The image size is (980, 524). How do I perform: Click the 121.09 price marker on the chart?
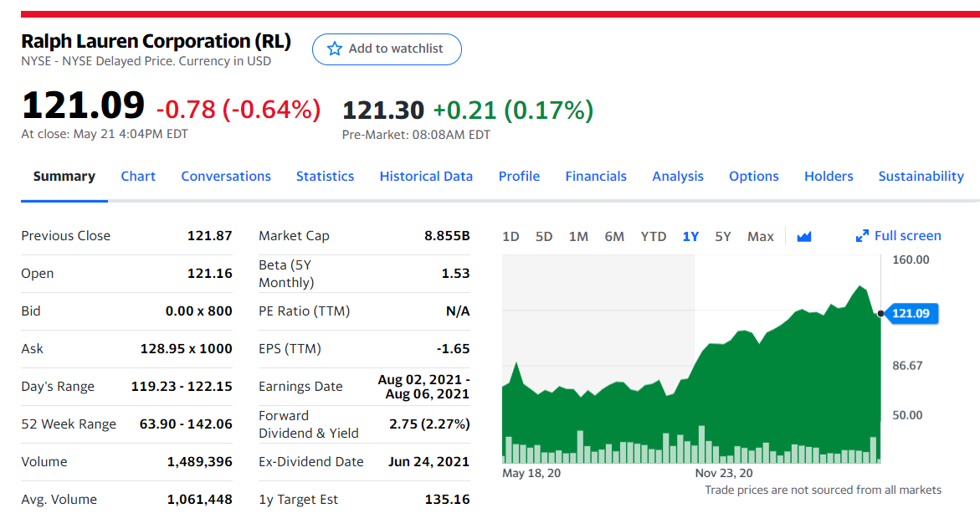tap(911, 313)
